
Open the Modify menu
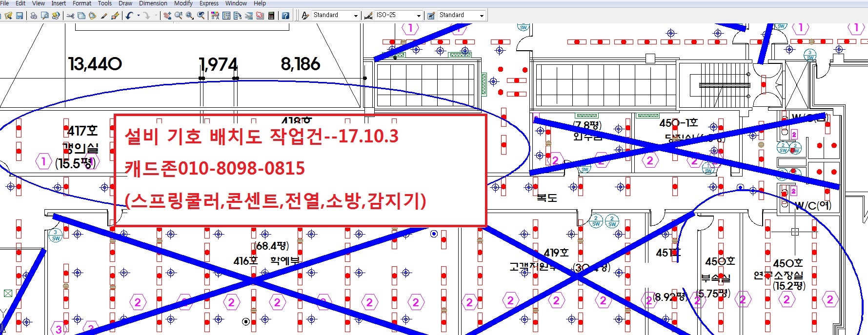point(183,3)
